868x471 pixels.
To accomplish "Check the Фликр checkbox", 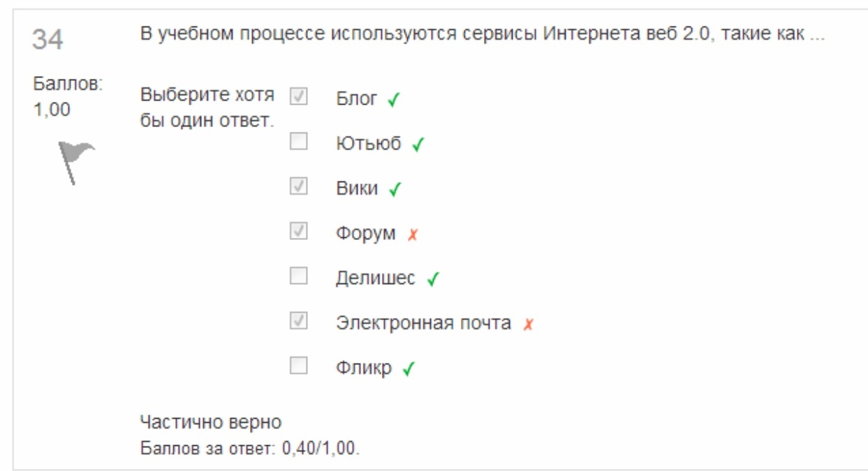I will pyautogui.click(x=299, y=366).
